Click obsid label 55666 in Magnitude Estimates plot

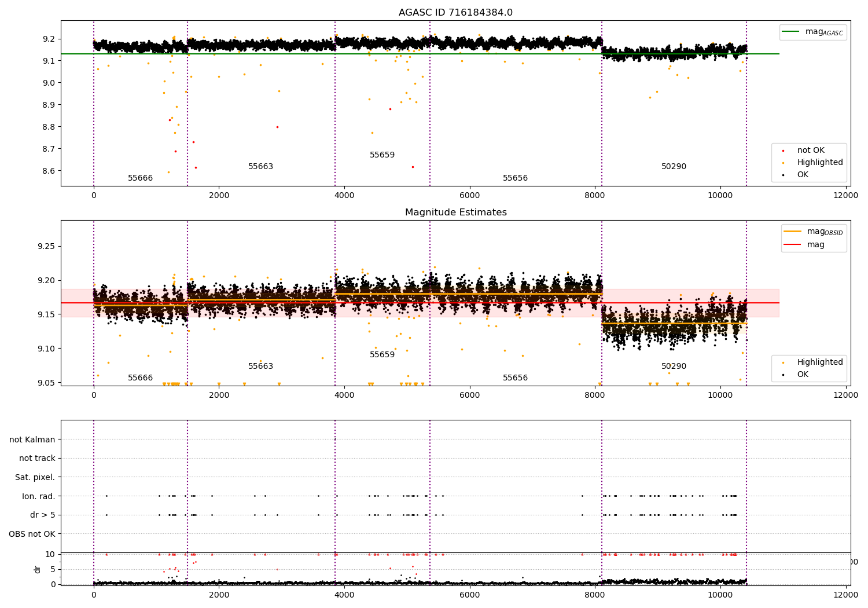(140, 378)
